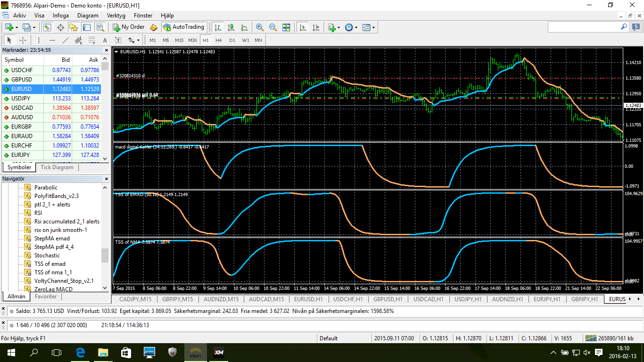Toggle Chart Shift icon
Viewport: 644px width, 362px height.
315,27
